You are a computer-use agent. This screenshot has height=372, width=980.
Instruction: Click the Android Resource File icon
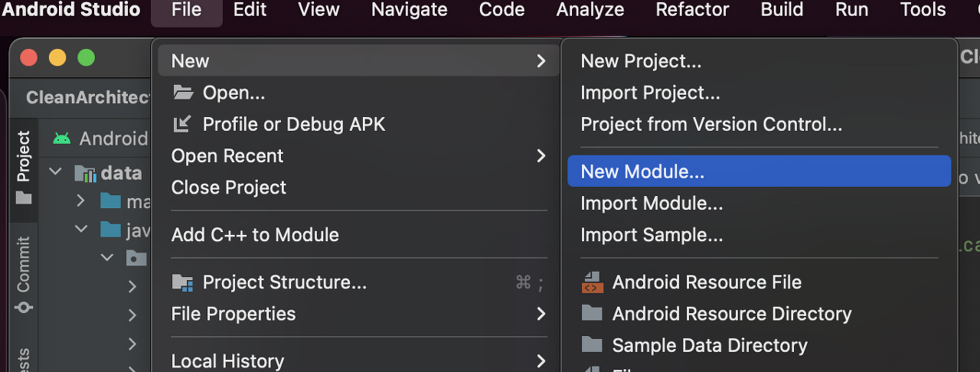coord(593,282)
